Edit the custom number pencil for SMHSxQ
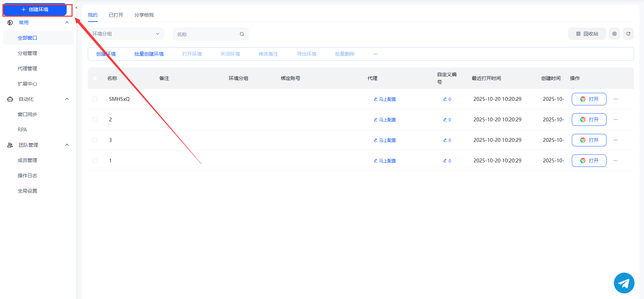The image size is (644, 299). tap(445, 99)
